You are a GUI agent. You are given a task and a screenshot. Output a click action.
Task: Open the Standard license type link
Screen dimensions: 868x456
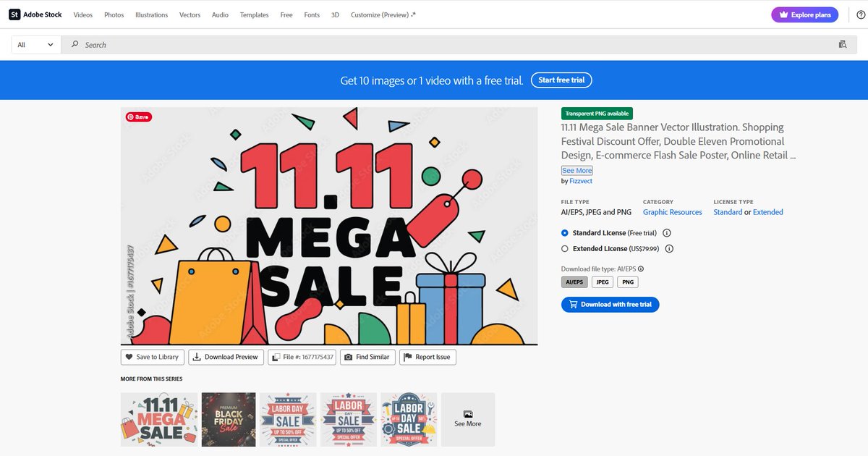(728, 212)
